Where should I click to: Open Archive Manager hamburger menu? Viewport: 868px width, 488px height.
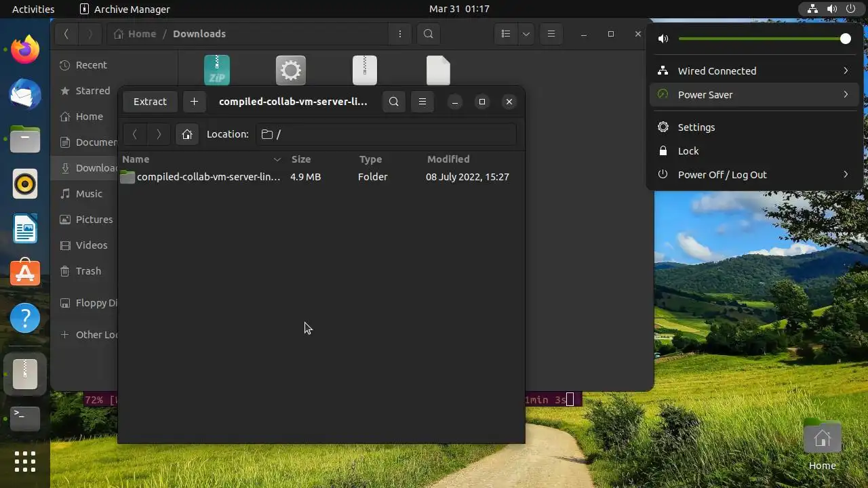pos(422,102)
